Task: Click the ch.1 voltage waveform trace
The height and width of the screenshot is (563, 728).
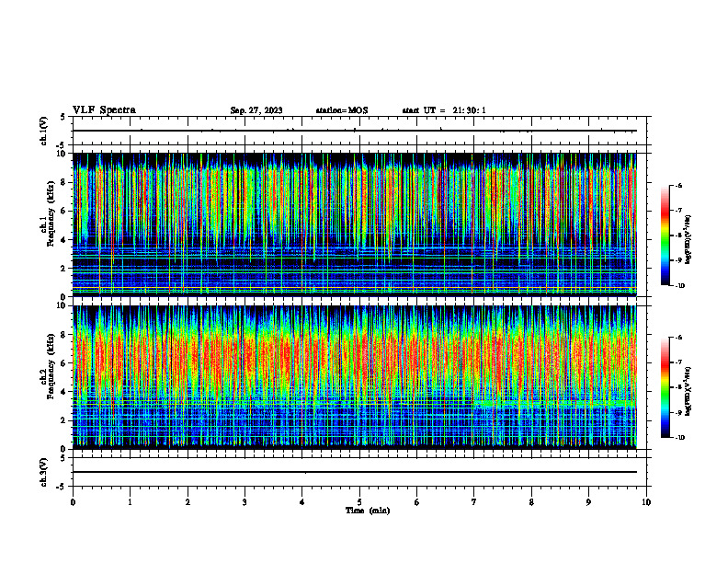Action: [355, 131]
